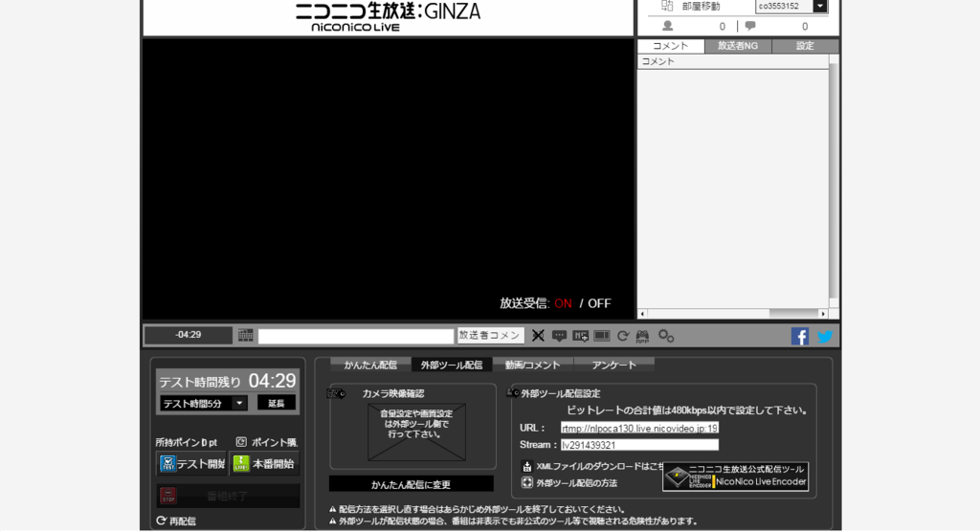980x532 pixels.
Task: Click the comment count bubble icon
Action: 750,26
